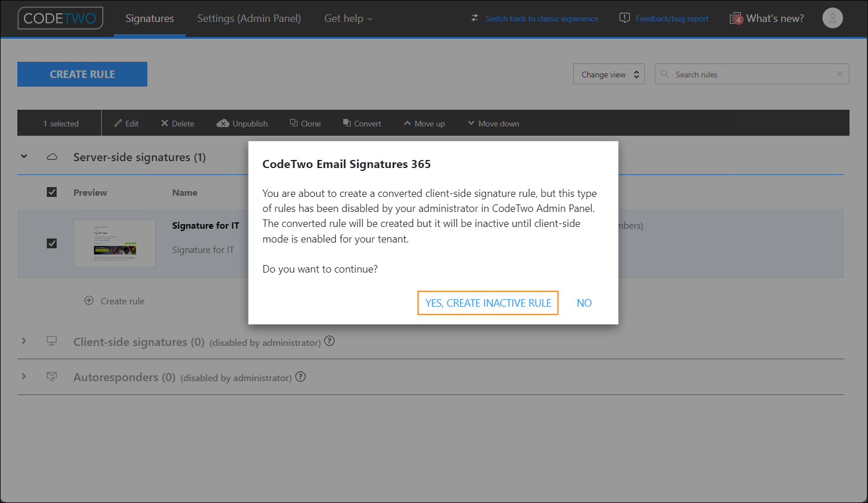
Task: Use the Unpublish icon in the action bar
Action: tap(224, 123)
